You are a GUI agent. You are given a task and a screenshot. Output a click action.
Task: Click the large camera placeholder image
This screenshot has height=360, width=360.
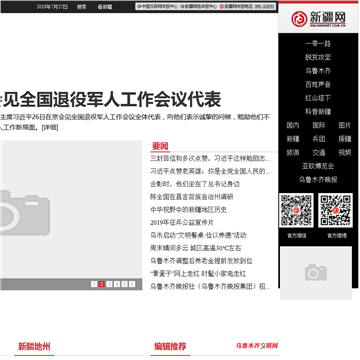pos(71,209)
